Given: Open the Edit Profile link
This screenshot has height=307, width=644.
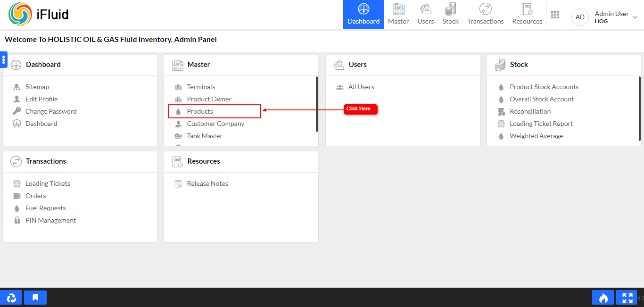Looking at the screenshot, I should click(41, 99).
